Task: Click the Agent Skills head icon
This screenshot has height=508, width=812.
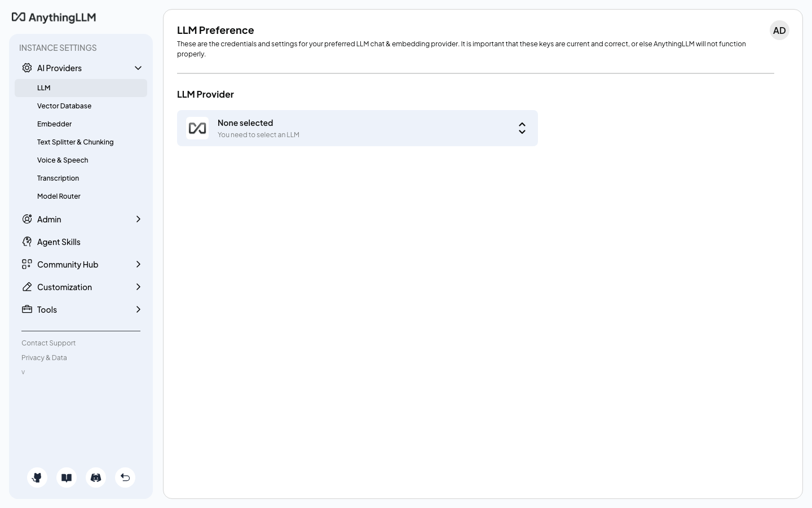Action: [27, 242]
